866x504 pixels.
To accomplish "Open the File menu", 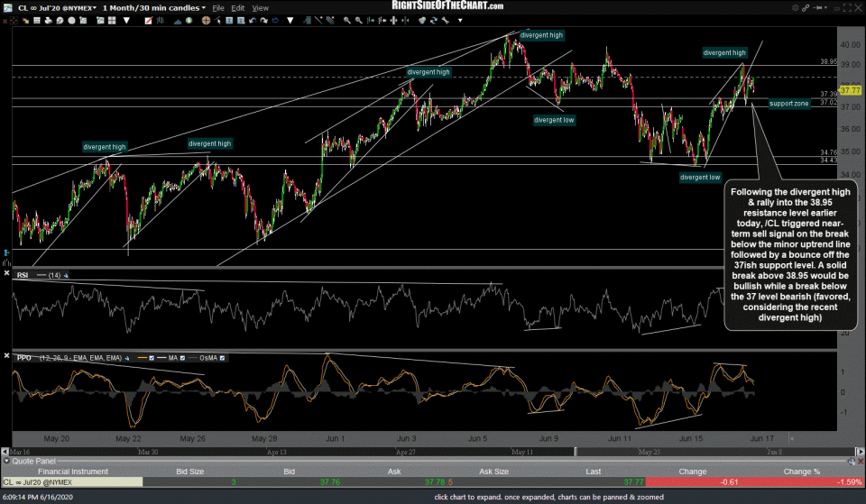I will (x=218, y=7).
